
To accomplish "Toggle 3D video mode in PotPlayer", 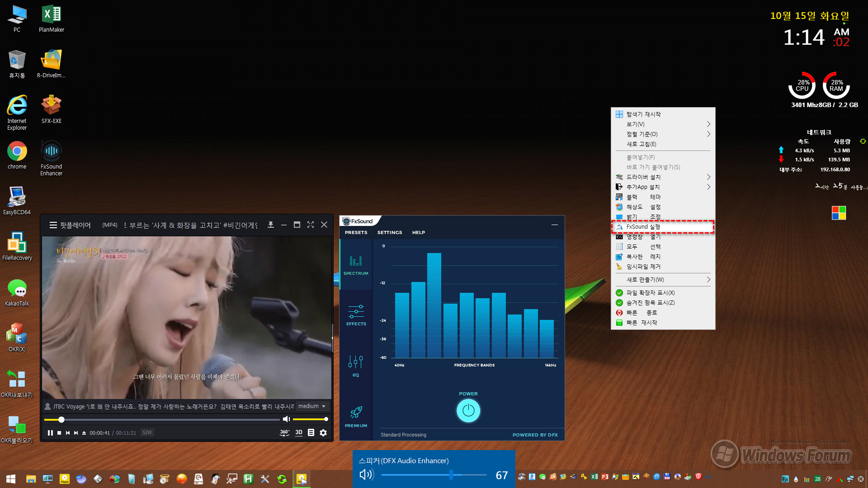I will (x=299, y=432).
